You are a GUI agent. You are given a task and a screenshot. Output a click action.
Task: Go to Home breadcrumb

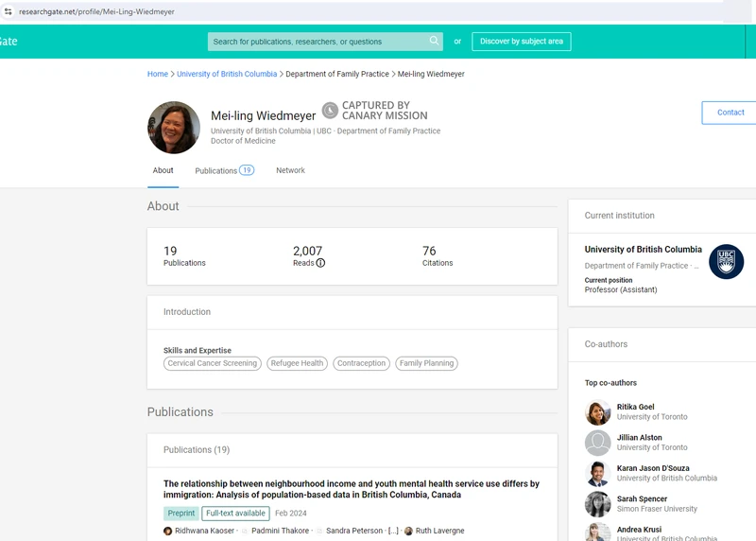pyautogui.click(x=158, y=74)
